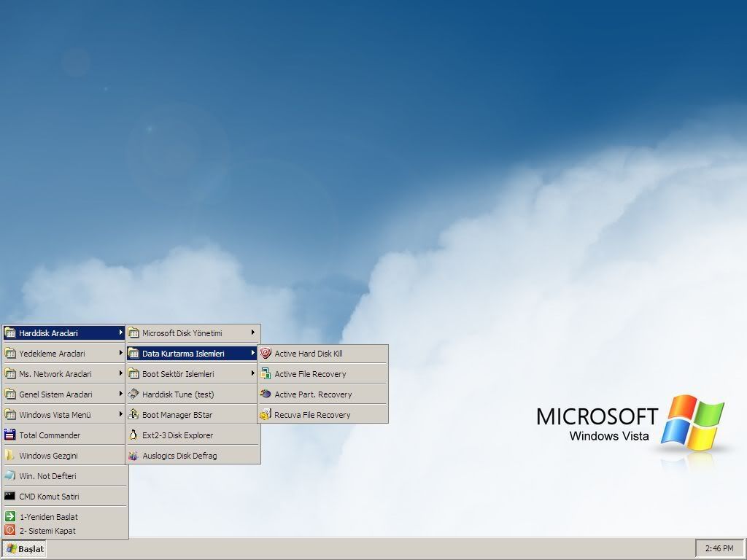Screen dimensions: 747x560
Task: Expand the Boot Sektör Islemleri submenu arrow
Action: pyautogui.click(x=253, y=373)
